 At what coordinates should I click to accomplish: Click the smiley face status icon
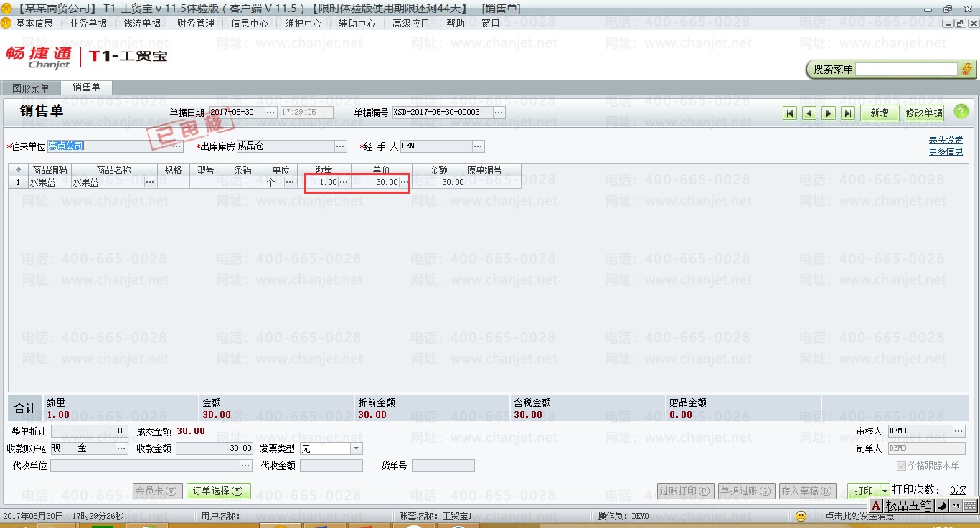coord(801,516)
